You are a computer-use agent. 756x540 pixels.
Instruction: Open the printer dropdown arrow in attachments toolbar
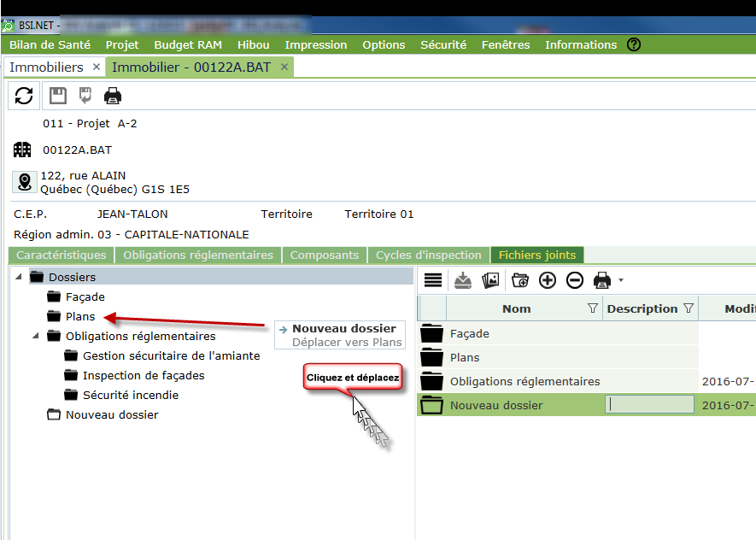[x=621, y=280]
